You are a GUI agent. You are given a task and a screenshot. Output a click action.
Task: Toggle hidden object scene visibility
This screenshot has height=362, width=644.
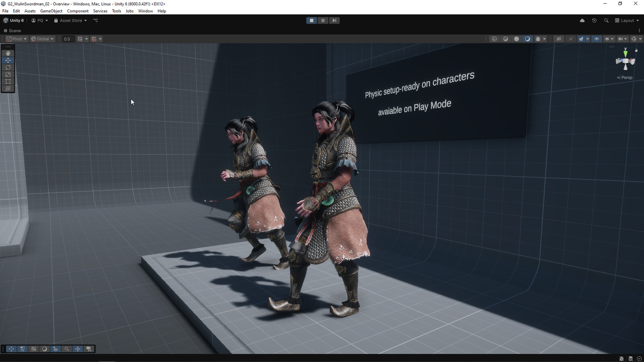[597, 39]
